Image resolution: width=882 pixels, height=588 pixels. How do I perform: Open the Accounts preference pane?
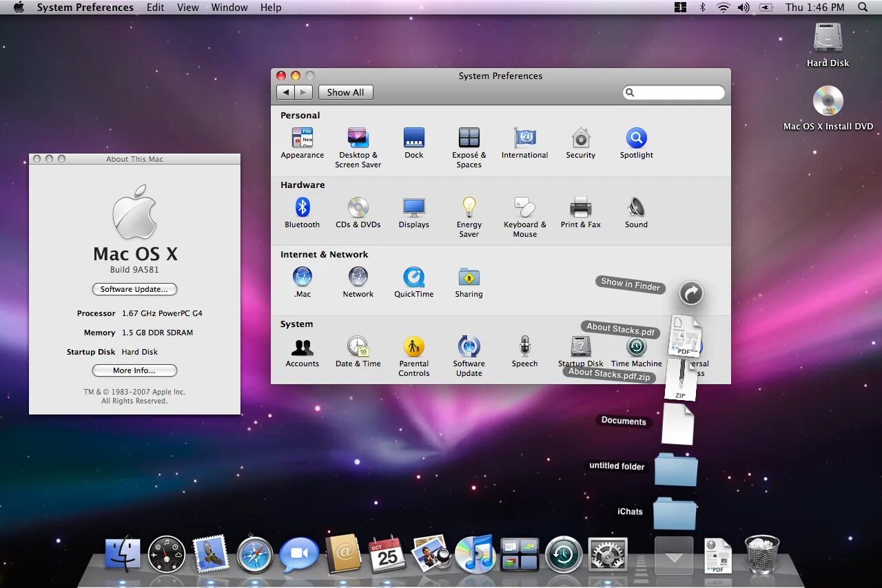(302, 352)
